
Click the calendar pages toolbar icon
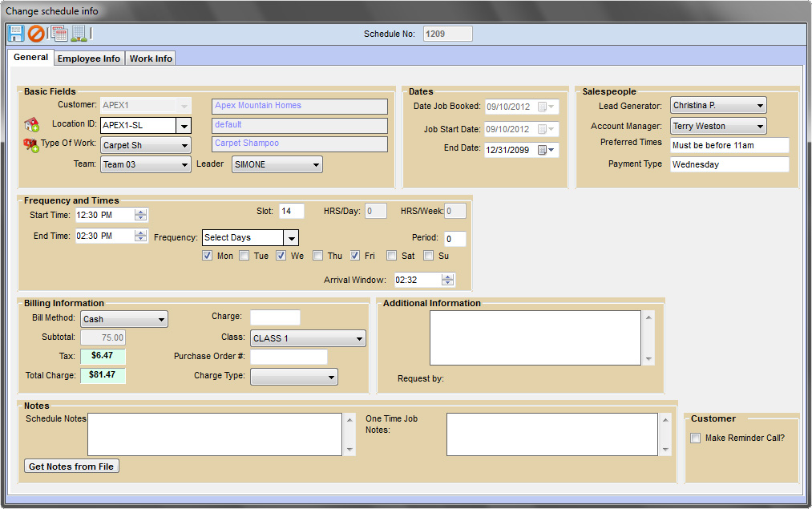(x=59, y=34)
